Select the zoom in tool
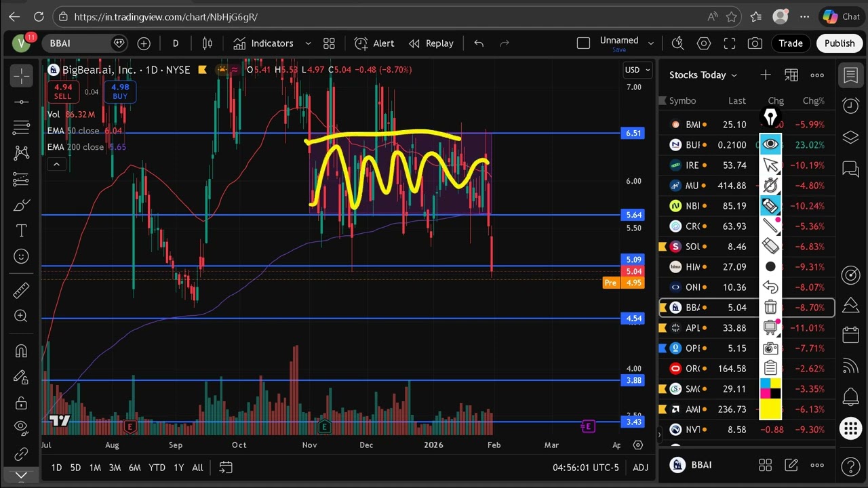868x488 pixels. (x=21, y=316)
